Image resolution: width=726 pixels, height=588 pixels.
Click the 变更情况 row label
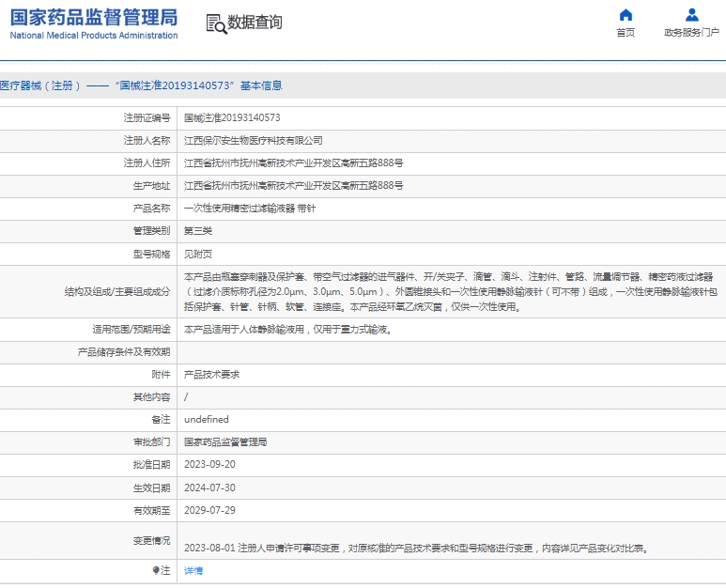151,541
